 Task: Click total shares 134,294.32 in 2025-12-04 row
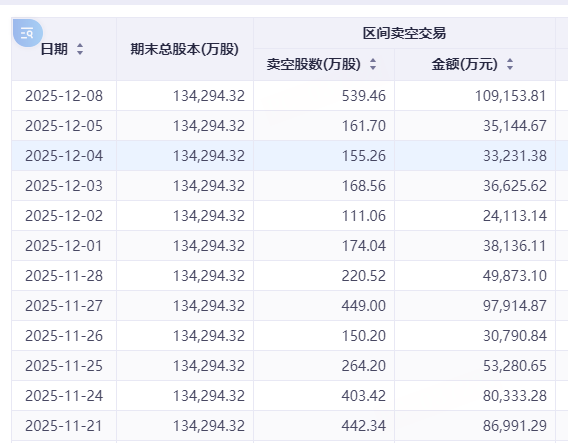point(209,156)
